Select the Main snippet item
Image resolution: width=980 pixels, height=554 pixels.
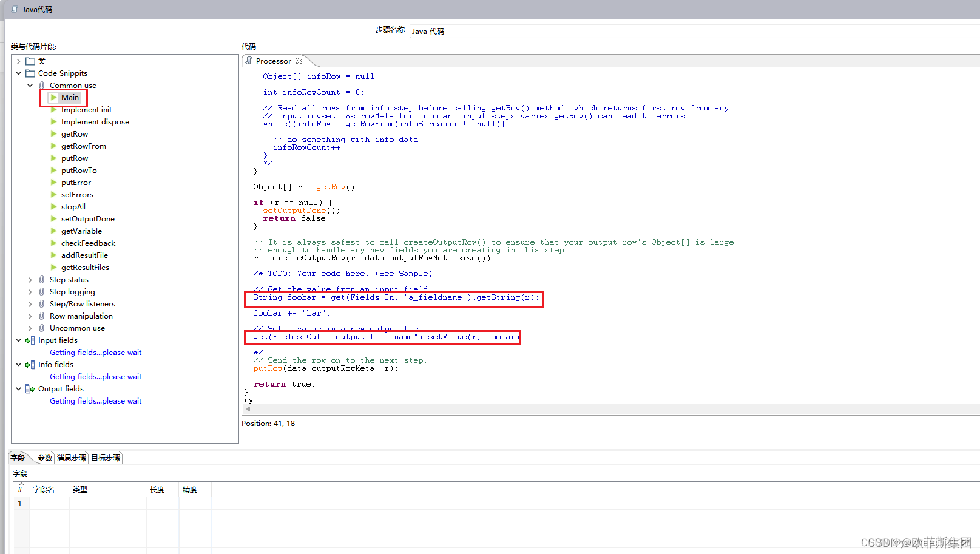click(70, 98)
